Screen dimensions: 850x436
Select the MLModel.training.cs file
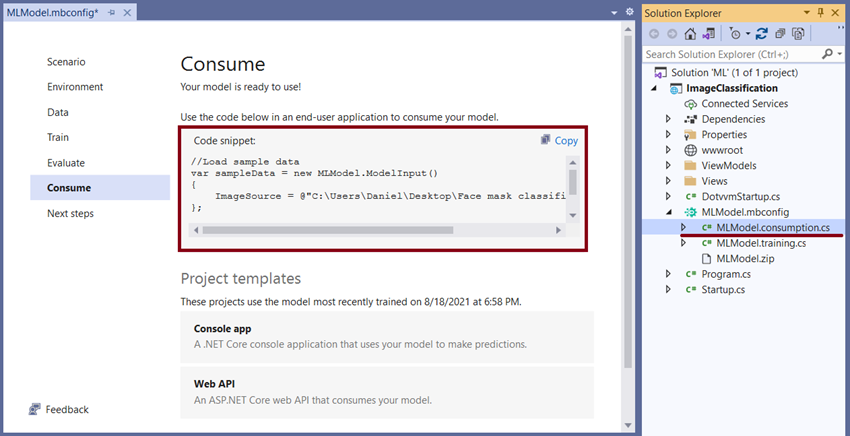click(x=761, y=243)
